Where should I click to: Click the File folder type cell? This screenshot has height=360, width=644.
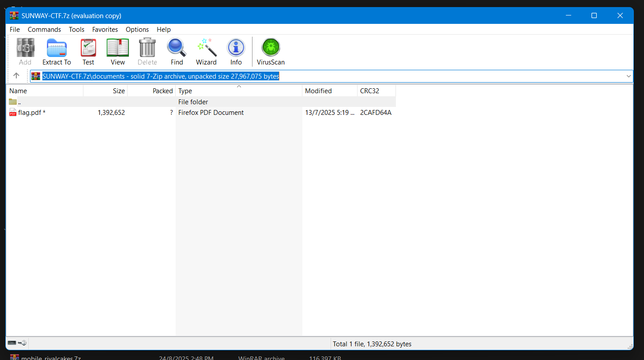pyautogui.click(x=193, y=102)
